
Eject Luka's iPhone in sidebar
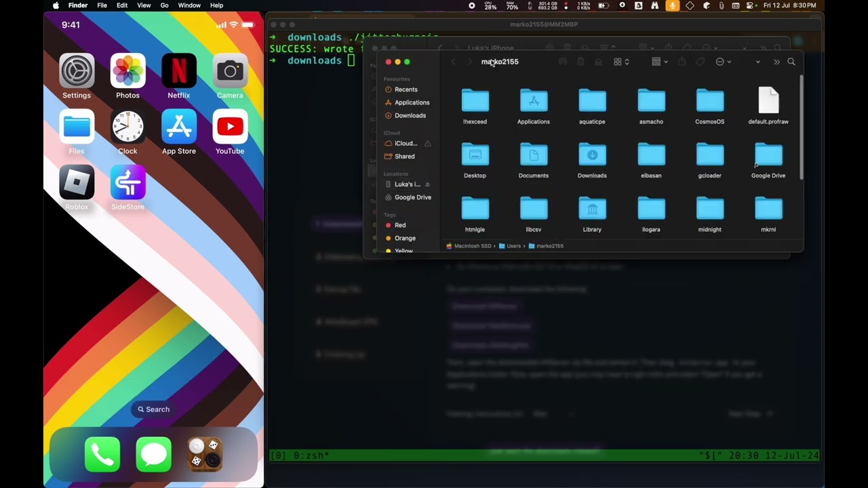click(x=427, y=184)
